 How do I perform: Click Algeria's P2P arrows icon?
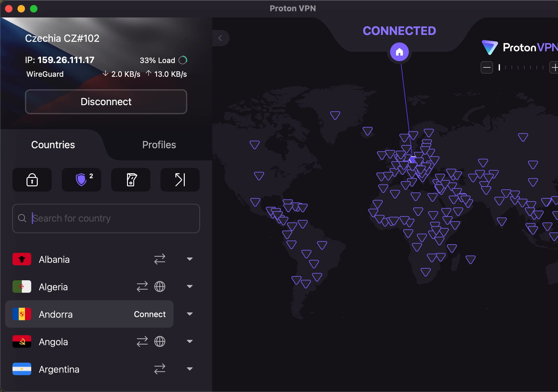pos(142,287)
